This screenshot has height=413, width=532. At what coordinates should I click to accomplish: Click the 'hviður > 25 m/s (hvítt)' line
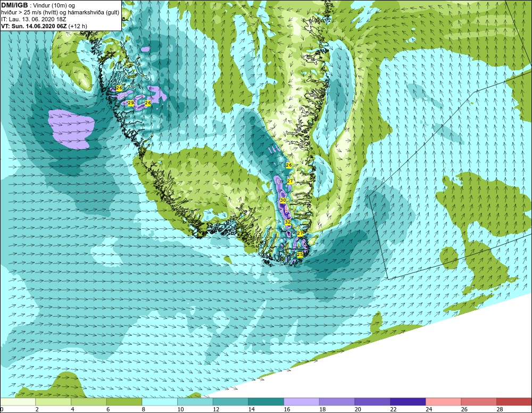[29, 13]
